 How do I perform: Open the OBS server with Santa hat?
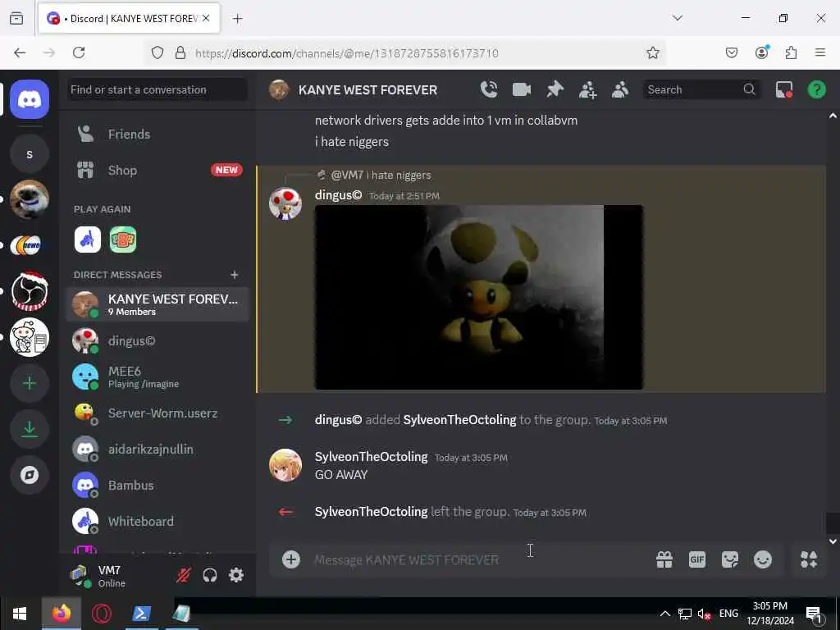click(x=30, y=291)
